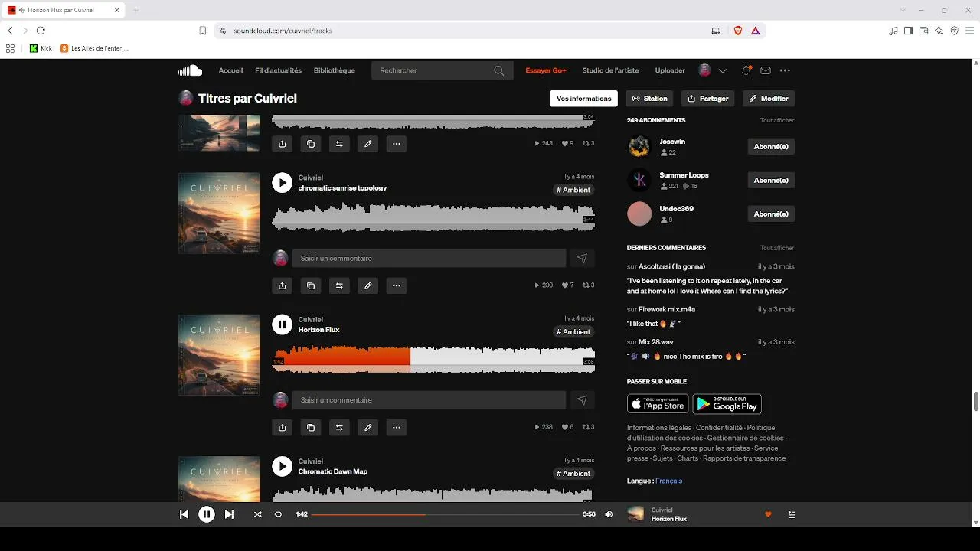Toggle following for Undoc369
This screenshot has height=551, width=980.
click(771, 214)
